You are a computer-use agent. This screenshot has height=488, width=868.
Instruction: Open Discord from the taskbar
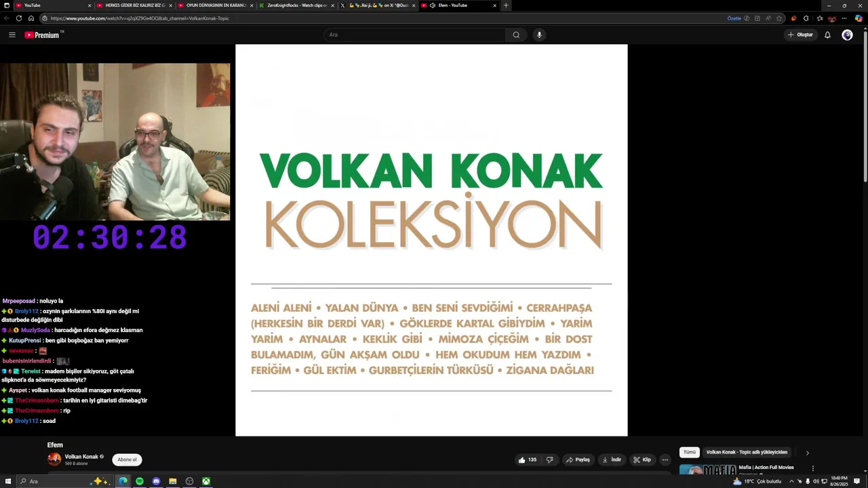156,481
